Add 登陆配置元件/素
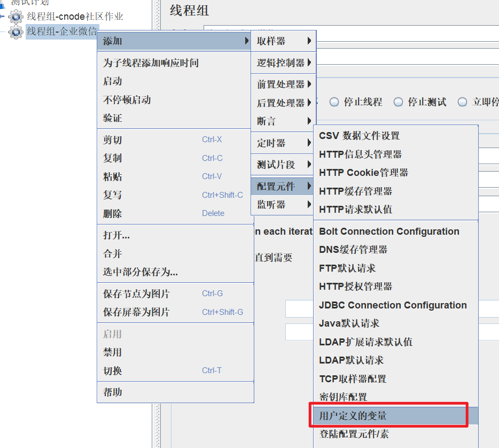 coord(396,434)
